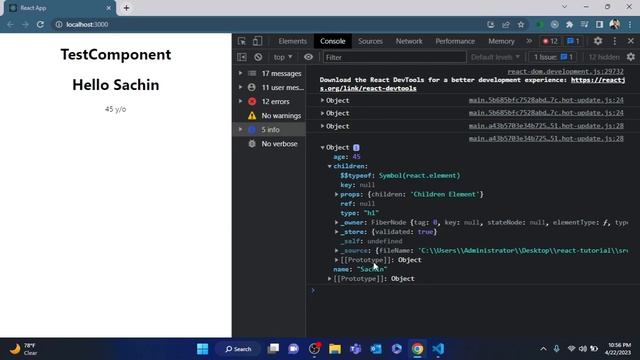Bookmark this page with the star icon
Image resolution: width=640 pixels, height=360 pixels.
[521, 24]
